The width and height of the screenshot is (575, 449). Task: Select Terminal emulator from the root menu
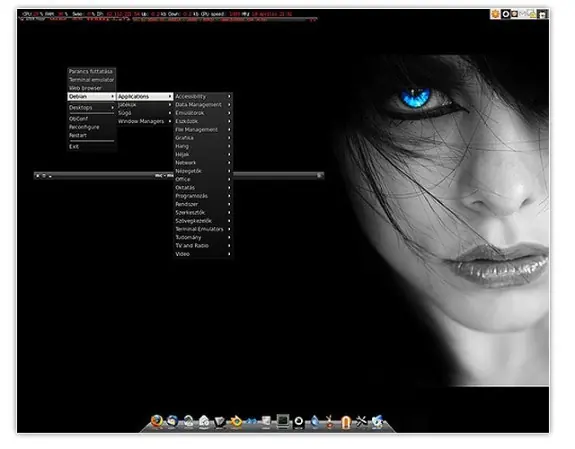pyautogui.click(x=91, y=80)
